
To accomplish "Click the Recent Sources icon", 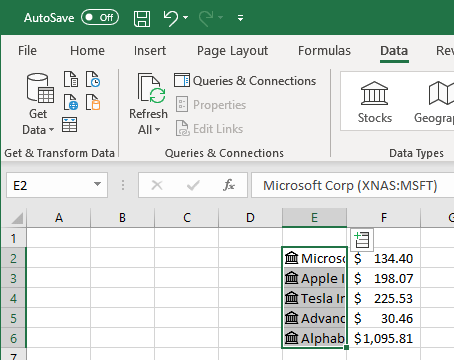I will coord(93,79).
